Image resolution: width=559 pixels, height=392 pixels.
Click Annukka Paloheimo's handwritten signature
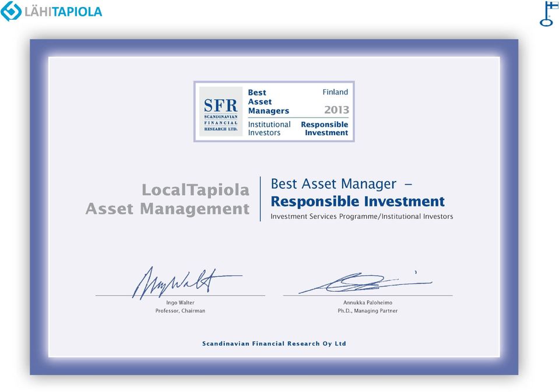coord(365,282)
